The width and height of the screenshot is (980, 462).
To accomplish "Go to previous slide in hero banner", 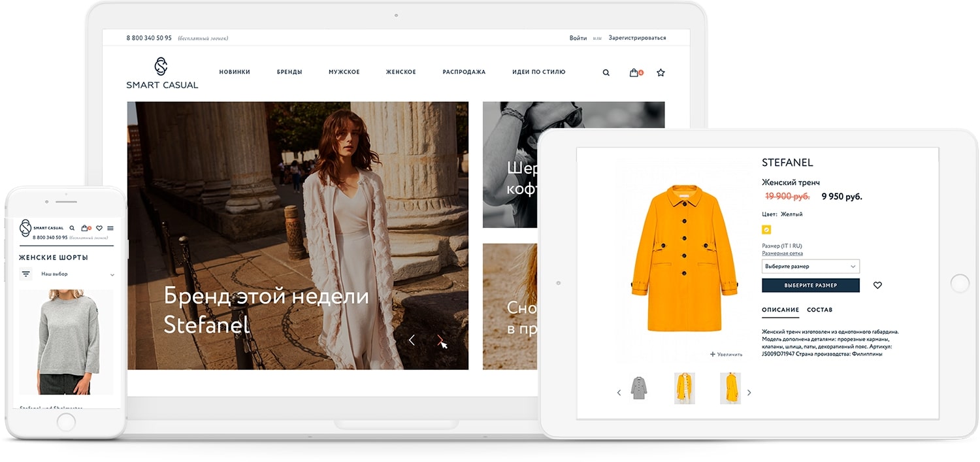I will click(x=412, y=340).
